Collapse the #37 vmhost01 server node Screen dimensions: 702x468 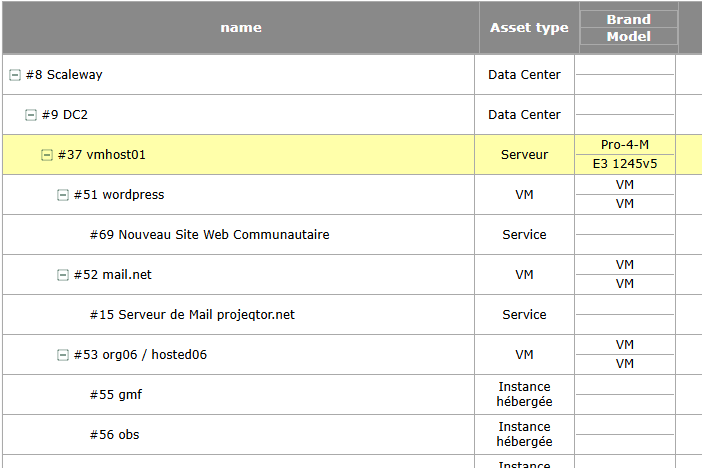pyautogui.click(x=47, y=155)
